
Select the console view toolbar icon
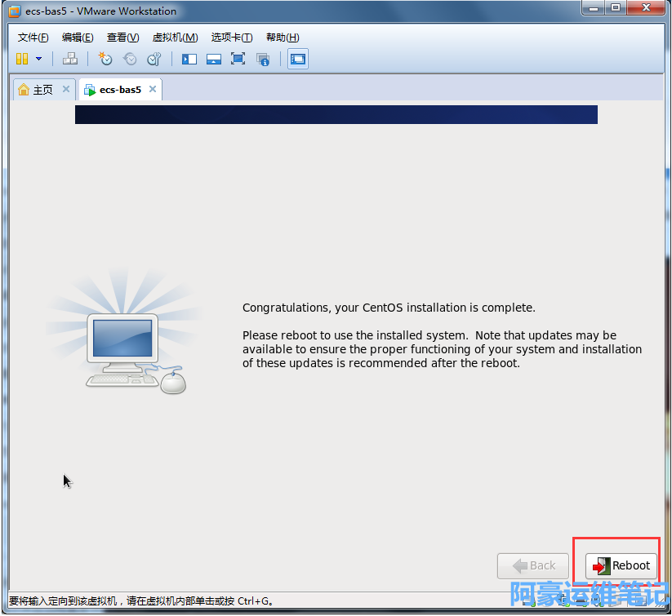pyautogui.click(x=298, y=59)
